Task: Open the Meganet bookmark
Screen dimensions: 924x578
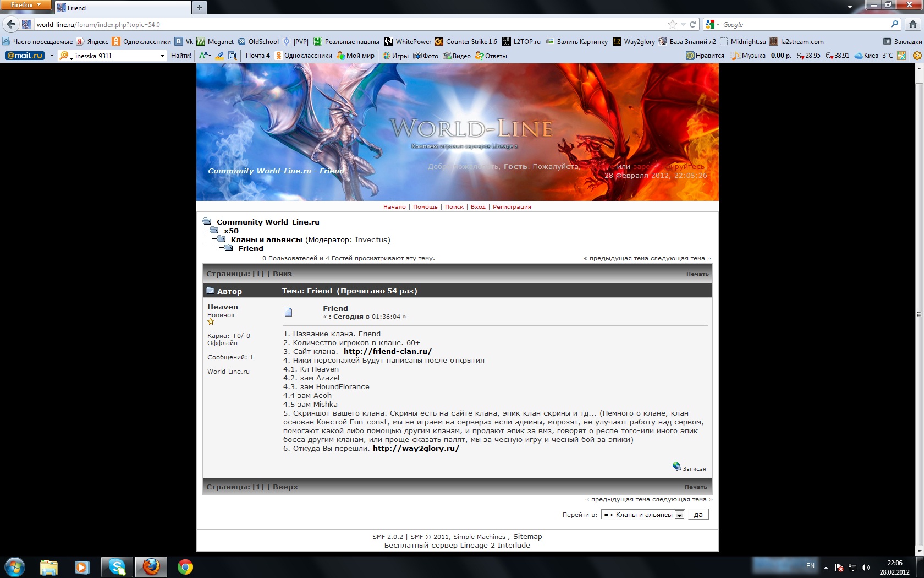Action: (x=215, y=41)
